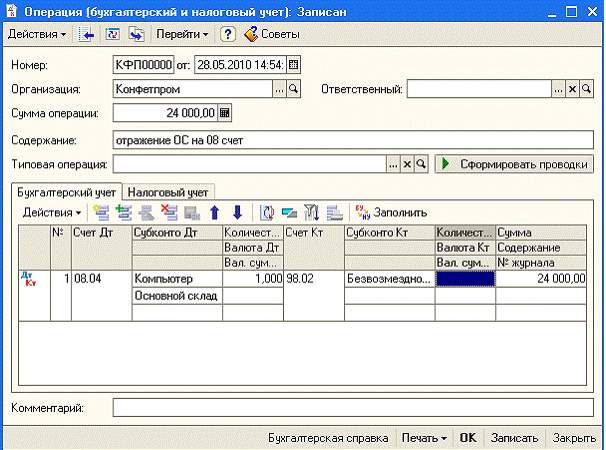Click the date field 28.05.2010
This screenshot has width=606, height=450.
pos(240,65)
